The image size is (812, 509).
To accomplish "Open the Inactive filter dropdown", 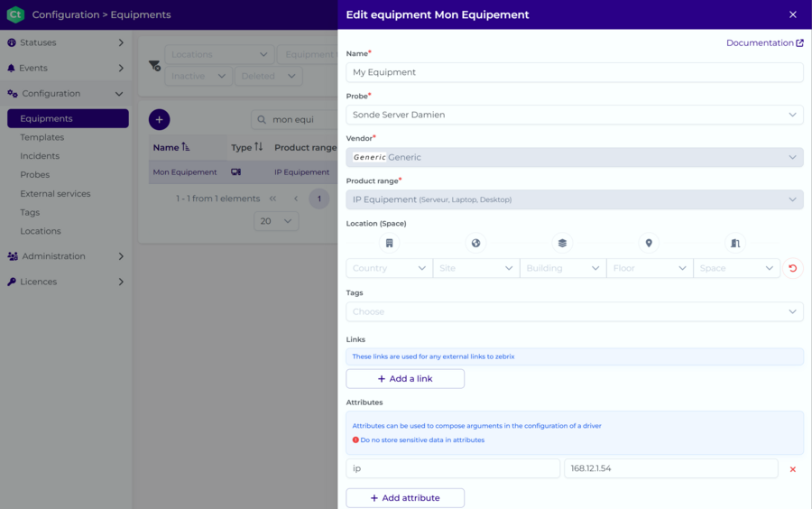I will click(x=198, y=76).
